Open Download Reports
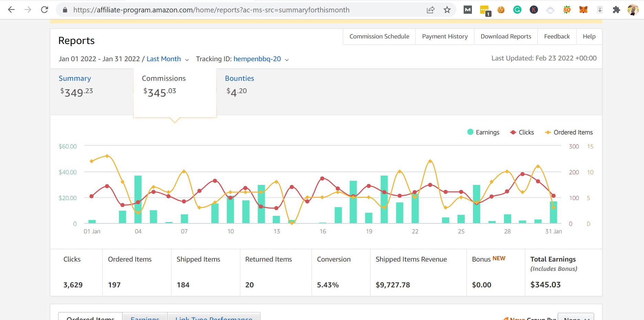Image resolution: width=644 pixels, height=320 pixels. pos(506,36)
